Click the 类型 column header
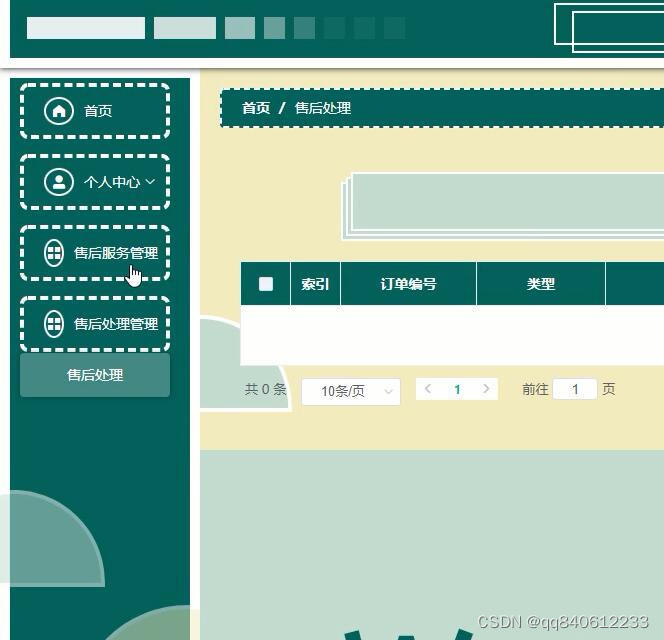 541,284
